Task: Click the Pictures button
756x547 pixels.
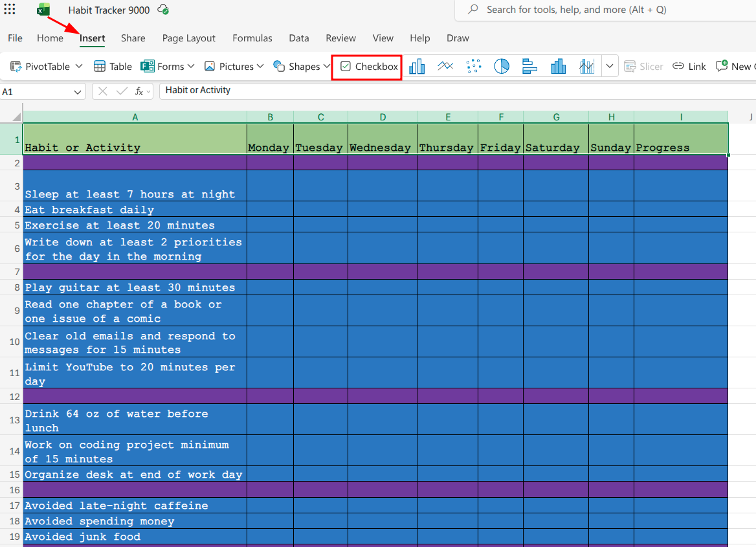Action: pyautogui.click(x=229, y=67)
